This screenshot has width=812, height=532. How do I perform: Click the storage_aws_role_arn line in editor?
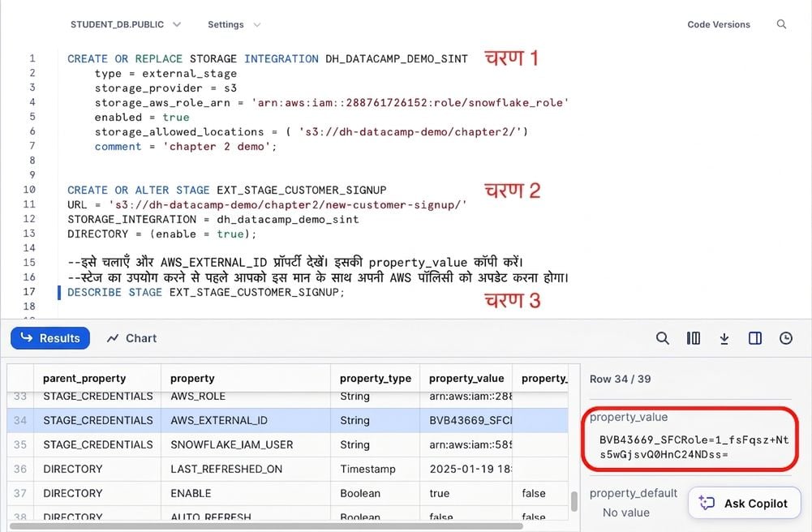[332, 102]
